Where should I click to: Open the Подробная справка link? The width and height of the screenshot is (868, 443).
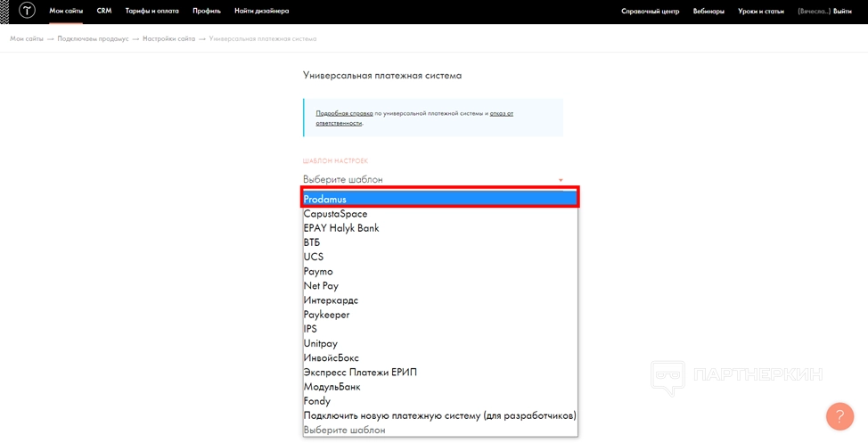coord(344,113)
